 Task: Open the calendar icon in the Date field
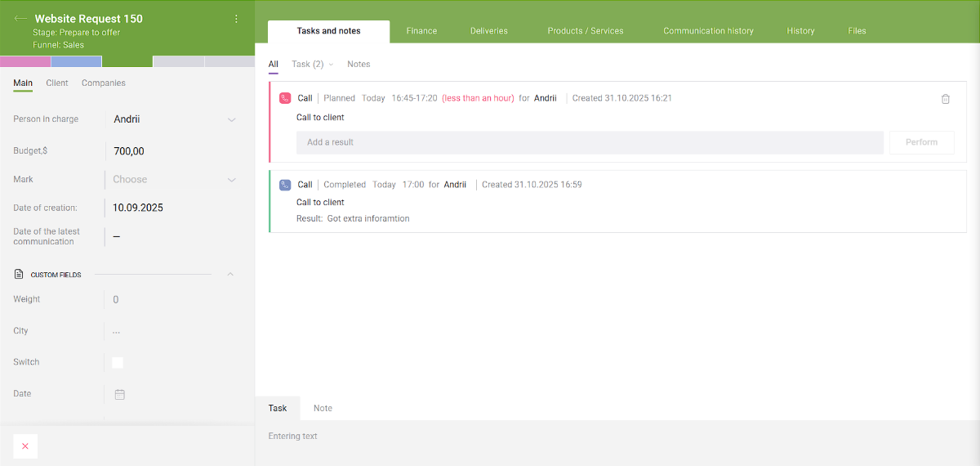click(x=119, y=394)
